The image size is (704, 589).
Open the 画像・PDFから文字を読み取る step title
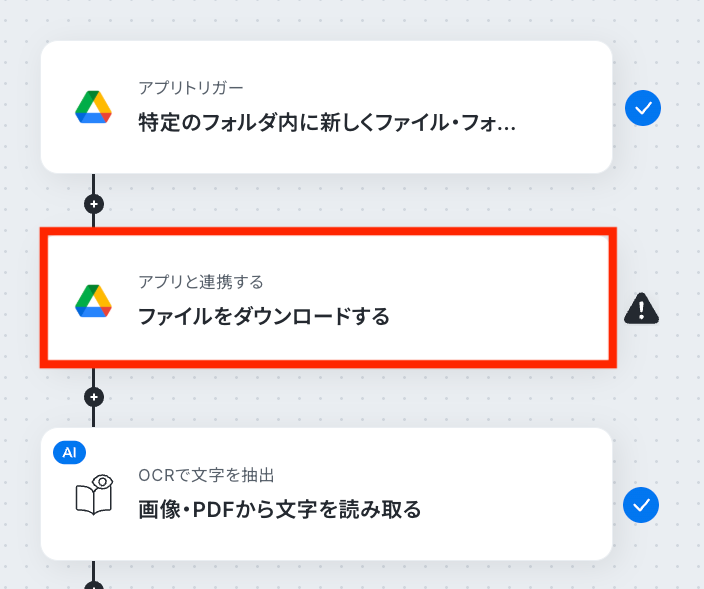(280, 510)
